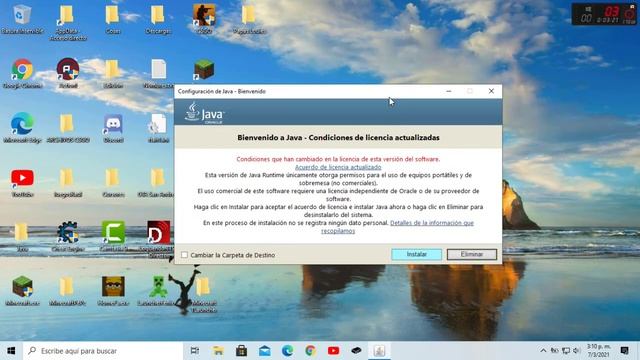Select the settings file icon with gear overlay
Image resolution: width=640 pixels, height=360 pixels.
coord(158,128)
